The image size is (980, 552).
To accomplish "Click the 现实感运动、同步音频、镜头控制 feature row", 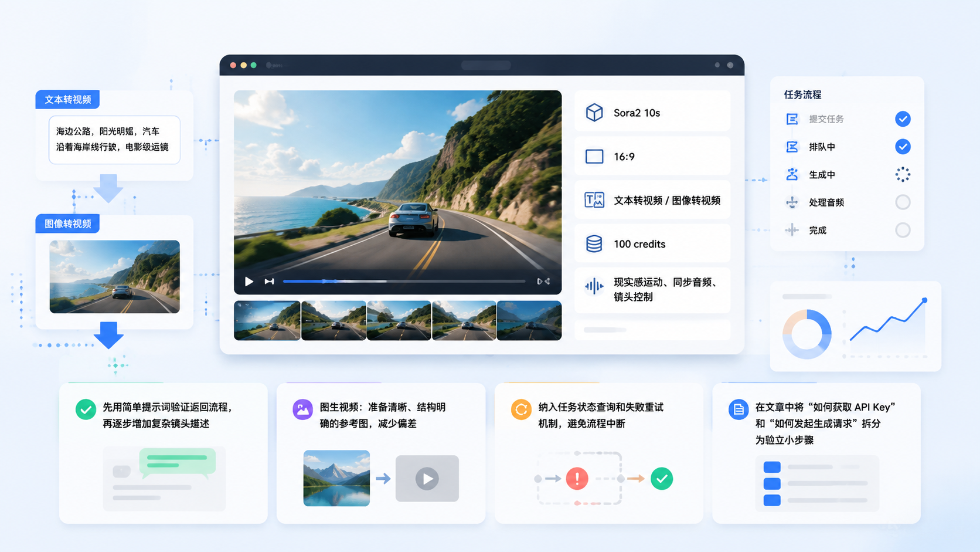I will click(x=652, y=290).
